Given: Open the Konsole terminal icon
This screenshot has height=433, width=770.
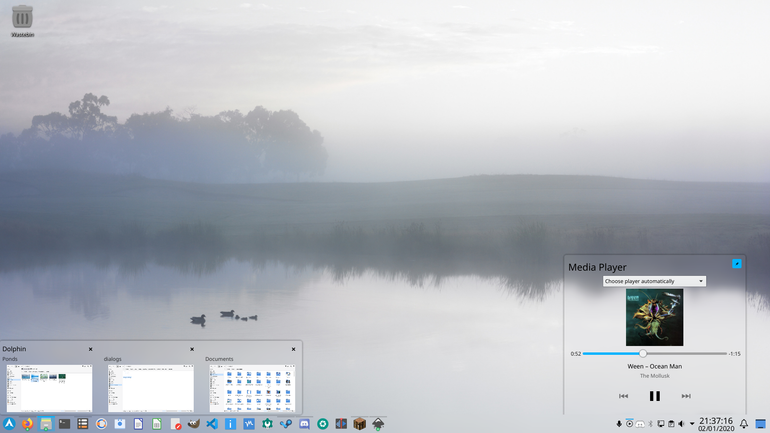Looking at the screenshot, I should tap(64, 424).
